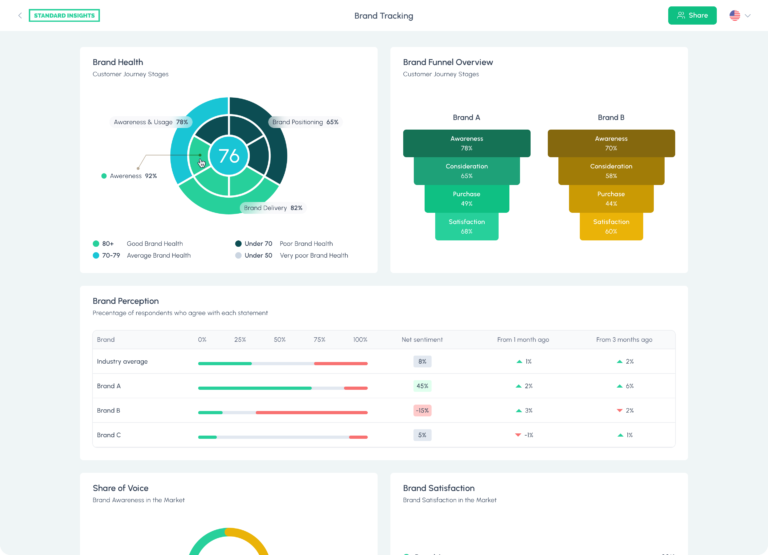Image resolution: width=768 pixels, height=555 pixels.
Task: Click the Share button
Action: [692, 16]
